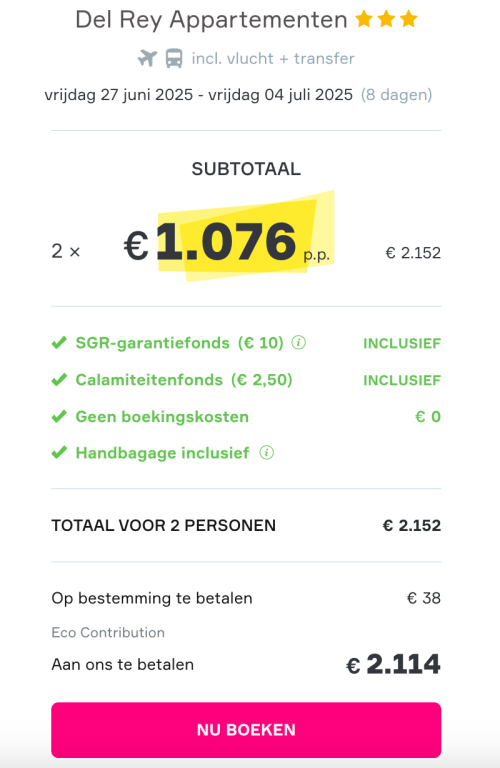The height and width of the screenshot is (768, 500).
Task: Select the SGR-garantiefonds (€ 10) label
Action: coord(179,343)
